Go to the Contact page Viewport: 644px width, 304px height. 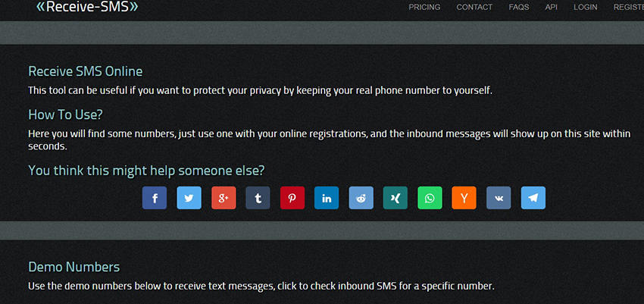474,7
